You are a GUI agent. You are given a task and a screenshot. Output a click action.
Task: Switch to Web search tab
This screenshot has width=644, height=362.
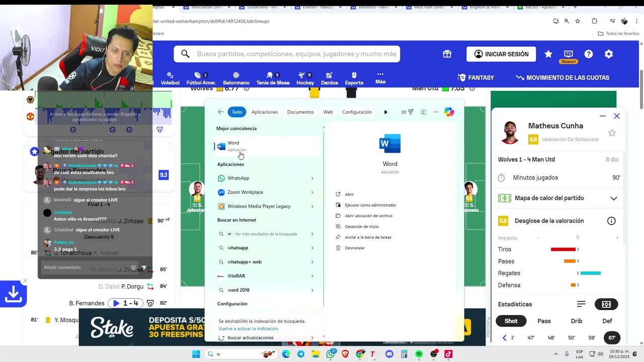tap(328, 112)
